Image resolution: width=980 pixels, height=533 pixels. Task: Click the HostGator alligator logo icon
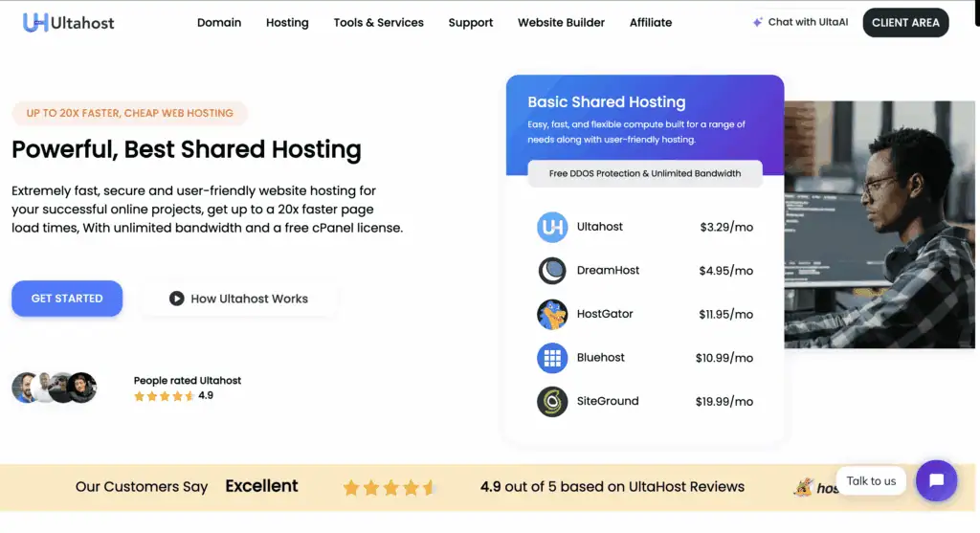point(552,314)
